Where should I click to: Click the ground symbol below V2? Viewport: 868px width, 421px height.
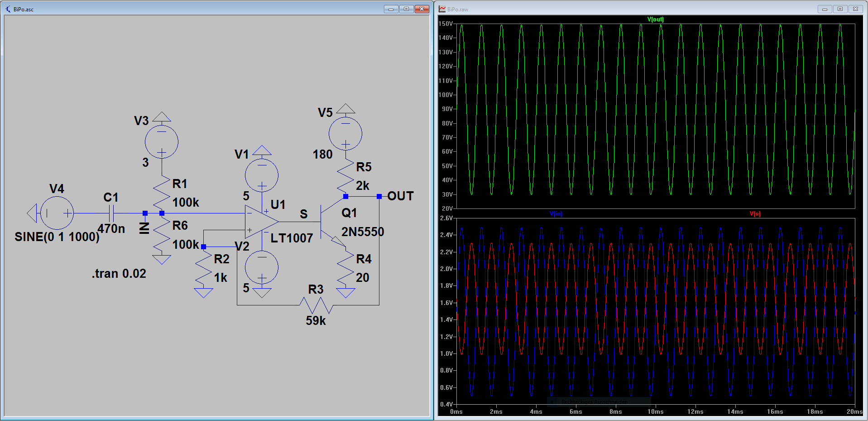262,293
